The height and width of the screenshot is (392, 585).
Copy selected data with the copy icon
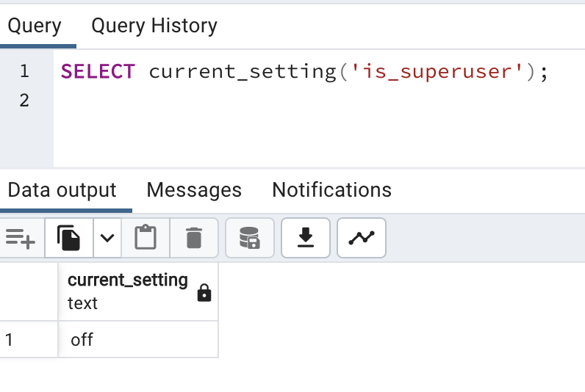69,238
